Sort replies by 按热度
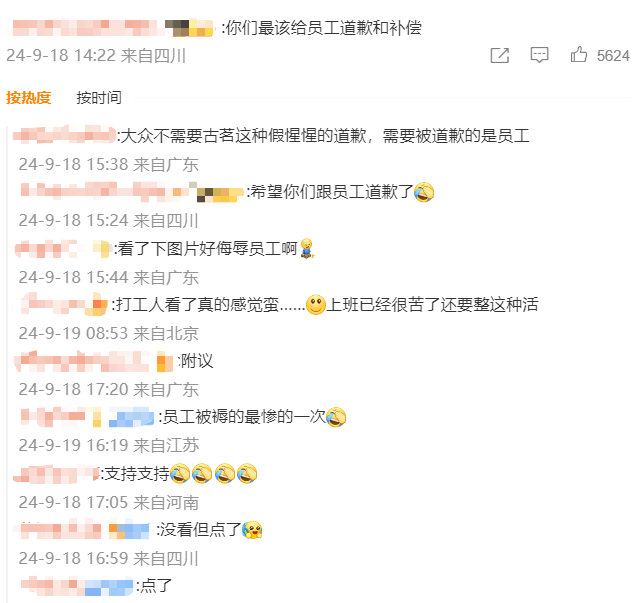The width and height of the screenshot is (638, 603). pyautogui.click(x=28, y=98)
